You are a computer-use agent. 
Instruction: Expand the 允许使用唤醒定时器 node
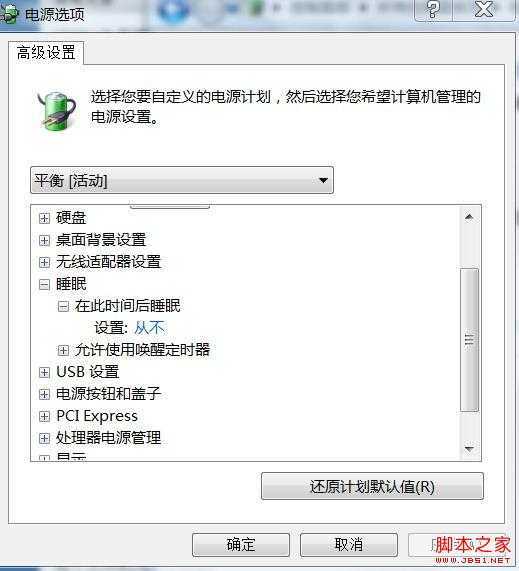[63, 350]
